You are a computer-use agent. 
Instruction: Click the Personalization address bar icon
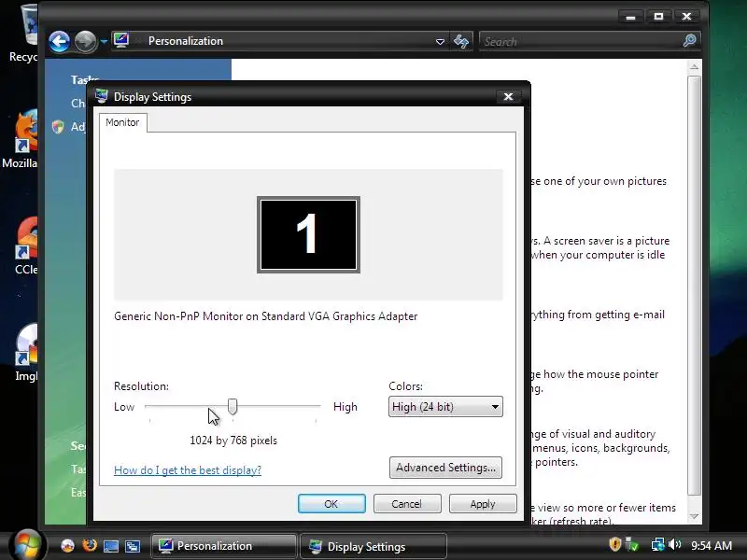[121, 40]
